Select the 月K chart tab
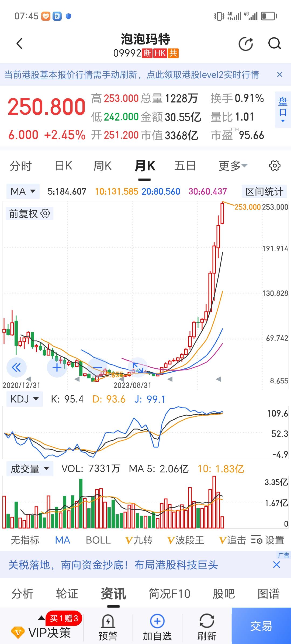Viewport: 291px width, 644px height. click(x=145, y=166)
